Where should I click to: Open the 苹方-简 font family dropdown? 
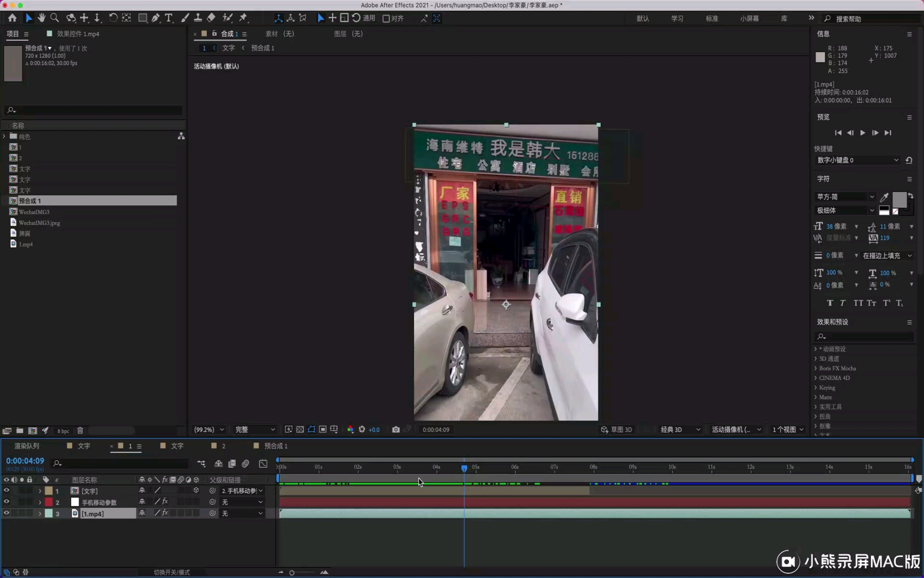845,197
